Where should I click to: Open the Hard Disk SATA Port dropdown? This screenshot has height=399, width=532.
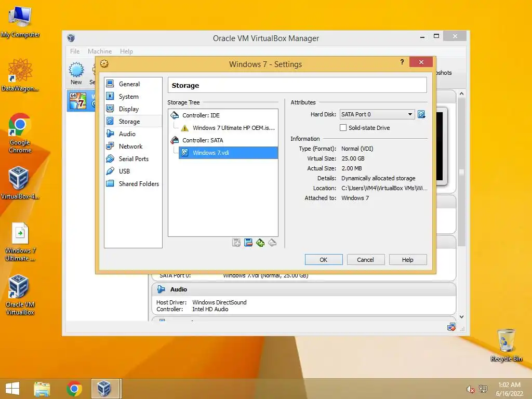click(377, 114)
